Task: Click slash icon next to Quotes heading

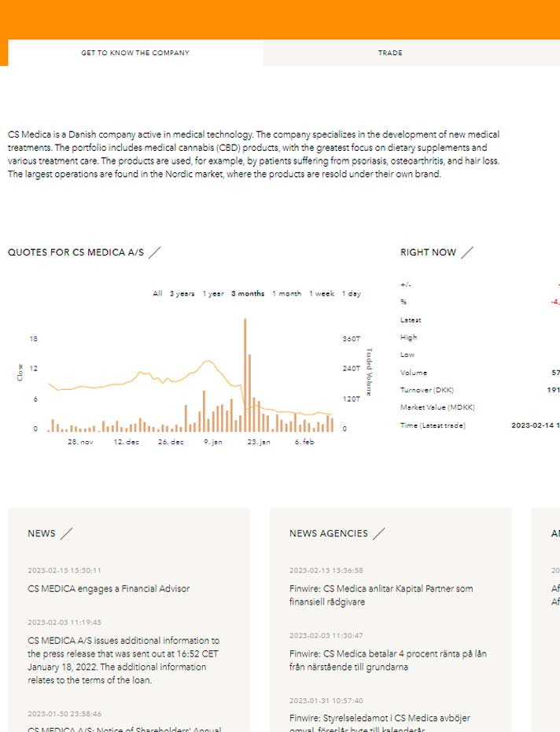Action: tap(155, 252)
